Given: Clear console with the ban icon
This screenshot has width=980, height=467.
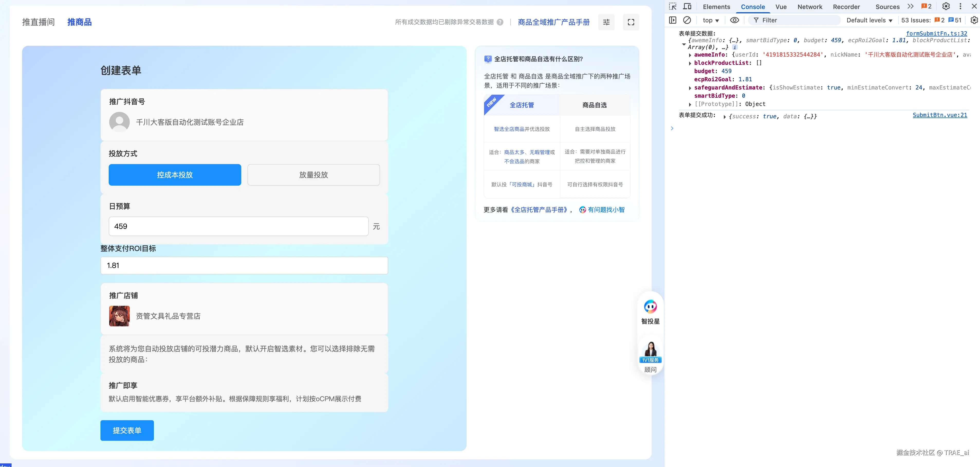Looking at the screenshot, I should [x=687, y=20].
